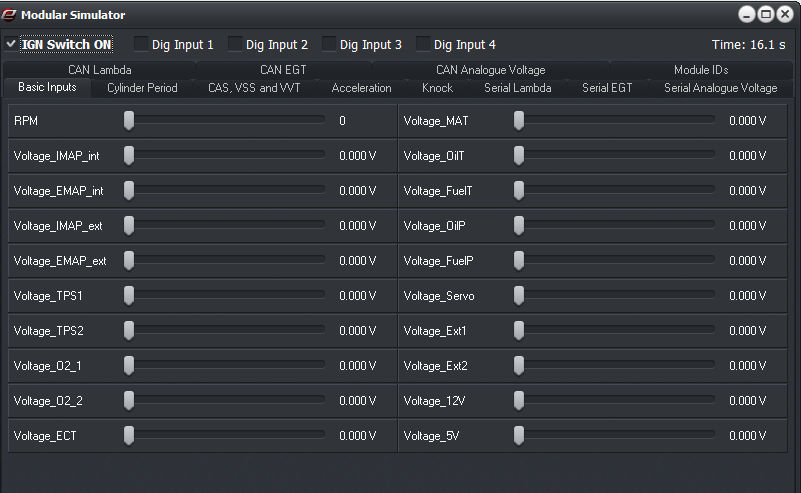Viewport: 801px width, 493px height.
Task: Click the Voltage_FuelT slider handle
Action: [x=519, y=191]
